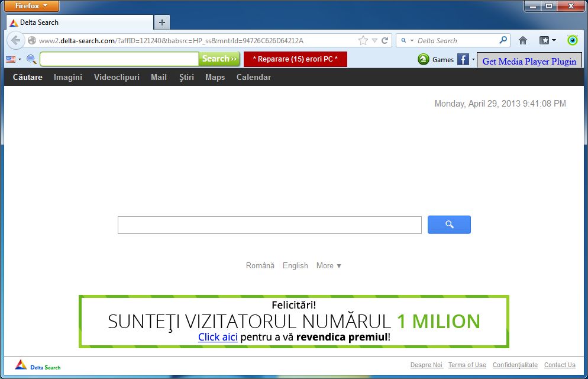This screenshot has width=588, height=379.
Task: Expand the URL history dropdown arrow
Action: (374, 40)
